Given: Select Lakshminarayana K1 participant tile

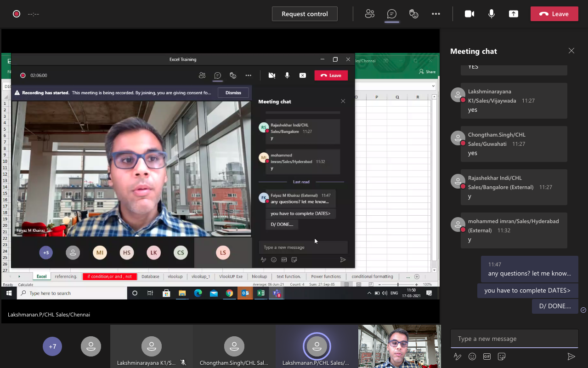Looking at the screenshot, I should 151,347.
